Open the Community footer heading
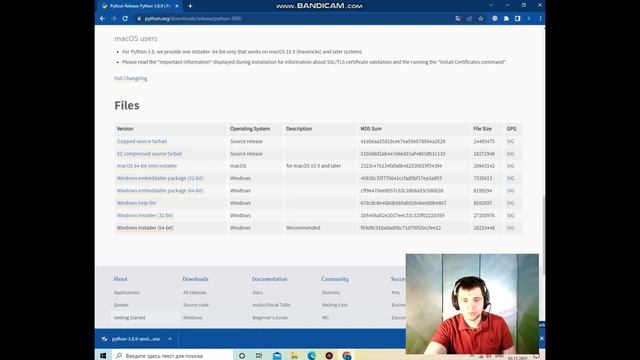Screen dimensions: 640x360 [335, 279]
